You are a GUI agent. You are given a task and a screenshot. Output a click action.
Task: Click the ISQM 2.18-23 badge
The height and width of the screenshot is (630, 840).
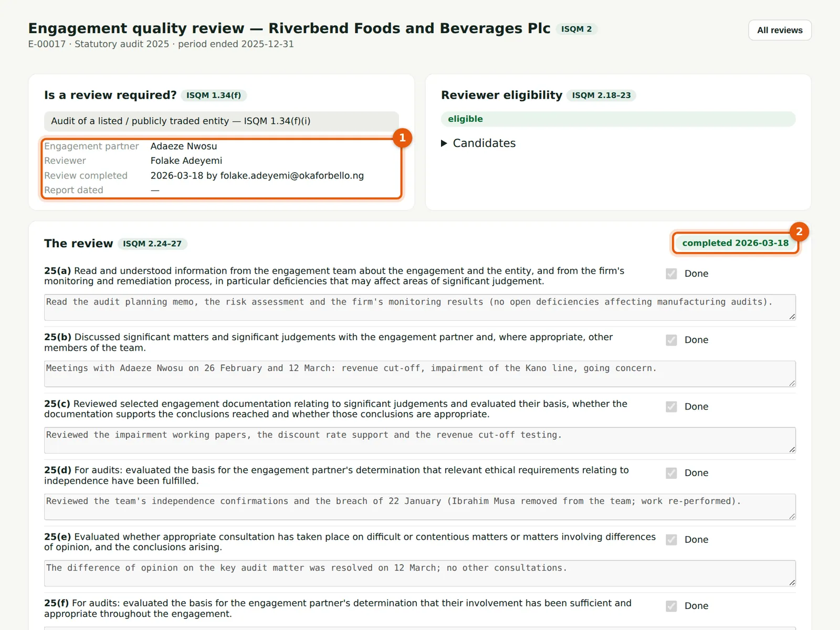(601, 95)
